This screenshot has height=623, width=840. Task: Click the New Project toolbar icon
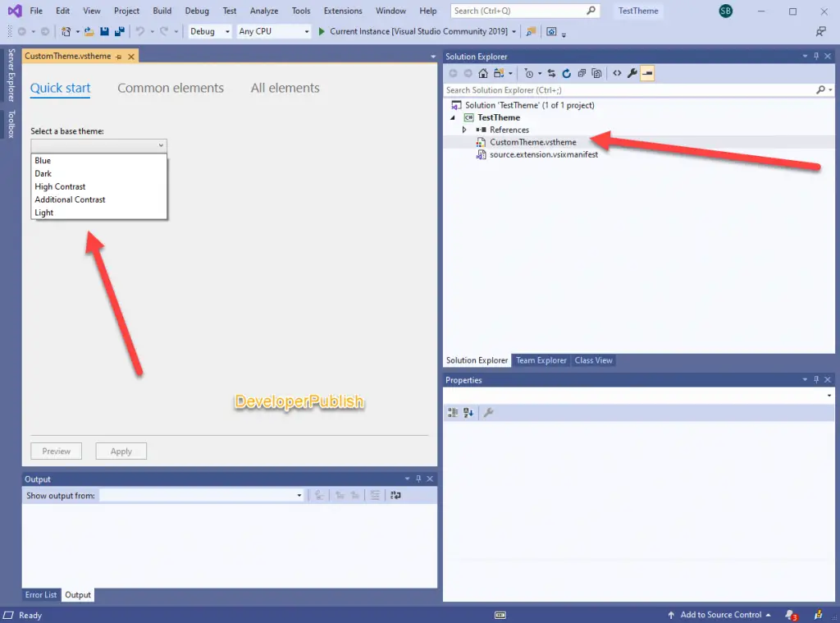pos(66,32)
